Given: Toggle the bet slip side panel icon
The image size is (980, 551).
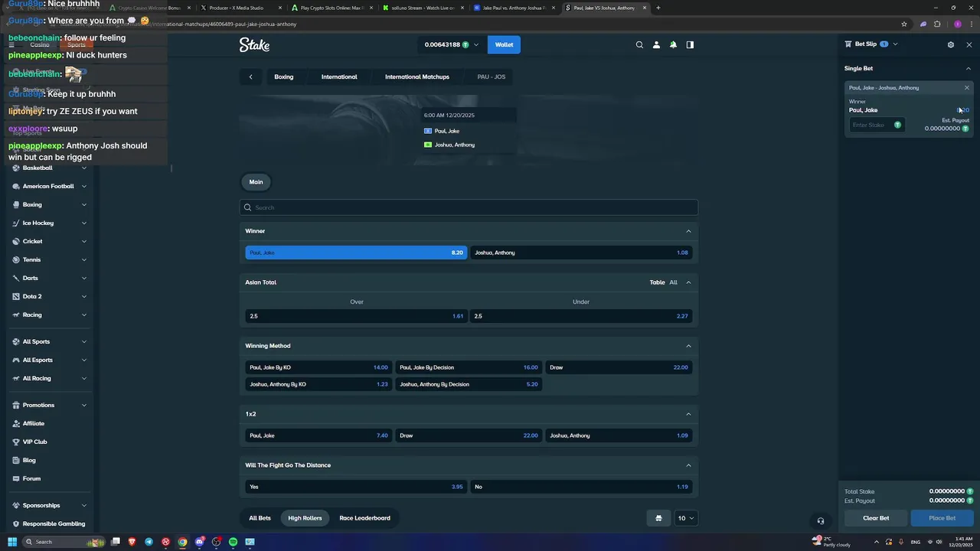Looking at the screenshot, I should [690, 44].
